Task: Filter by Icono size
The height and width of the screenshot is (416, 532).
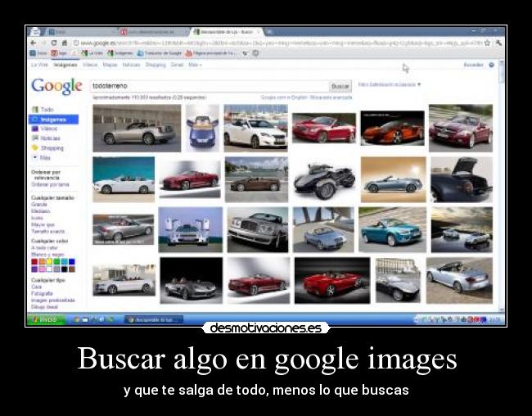Action: [x=38, y=218]
